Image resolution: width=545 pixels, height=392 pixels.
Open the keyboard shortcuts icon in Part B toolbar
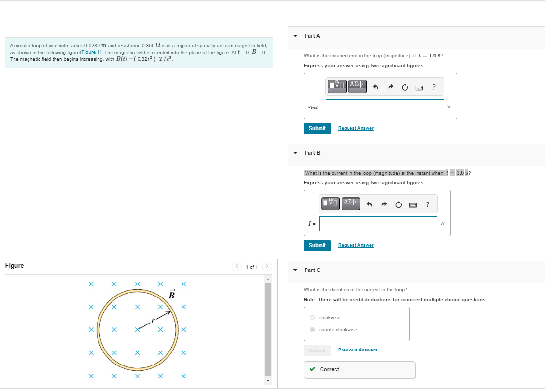(413, 204)
